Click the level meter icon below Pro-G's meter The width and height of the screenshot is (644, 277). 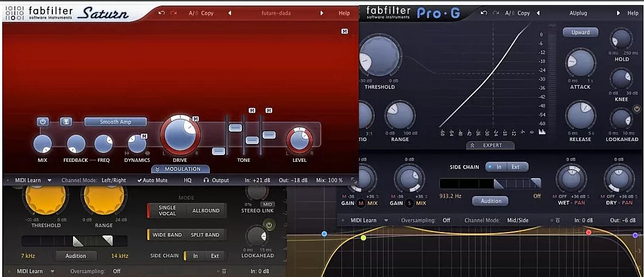coord(542,131)
